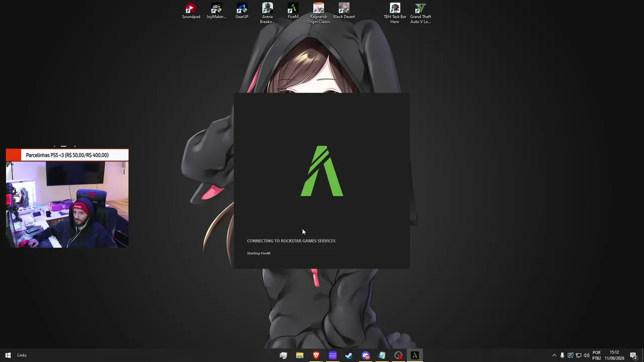
Task: Launch the Arena Breakout desktop shortcut
Action: coord(267,13)
